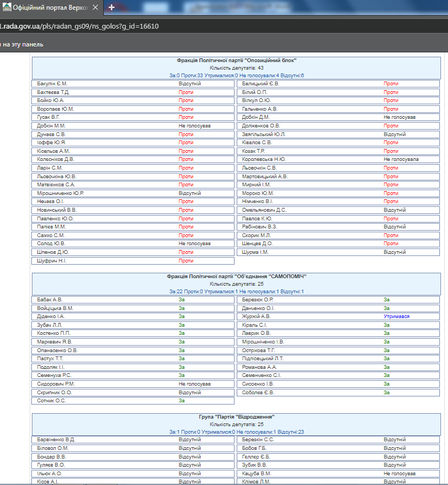Click Опозиційний блок vote summary line

pos(236,76)
